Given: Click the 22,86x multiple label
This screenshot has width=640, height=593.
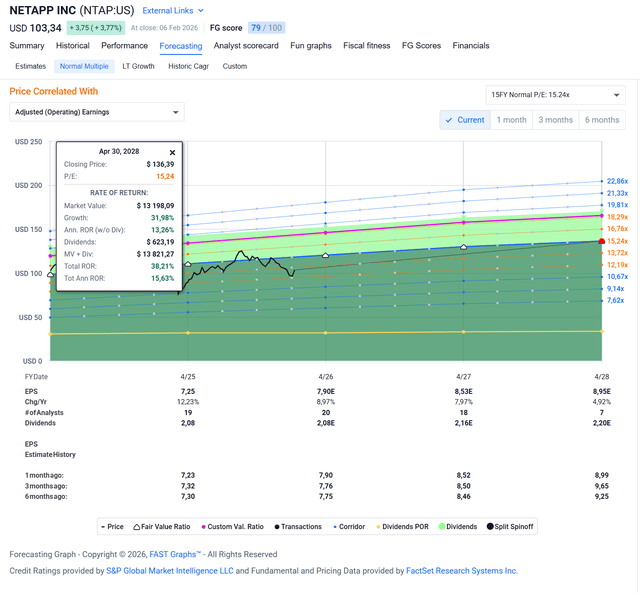Looking at the screenshot, I should click(617, 181).
